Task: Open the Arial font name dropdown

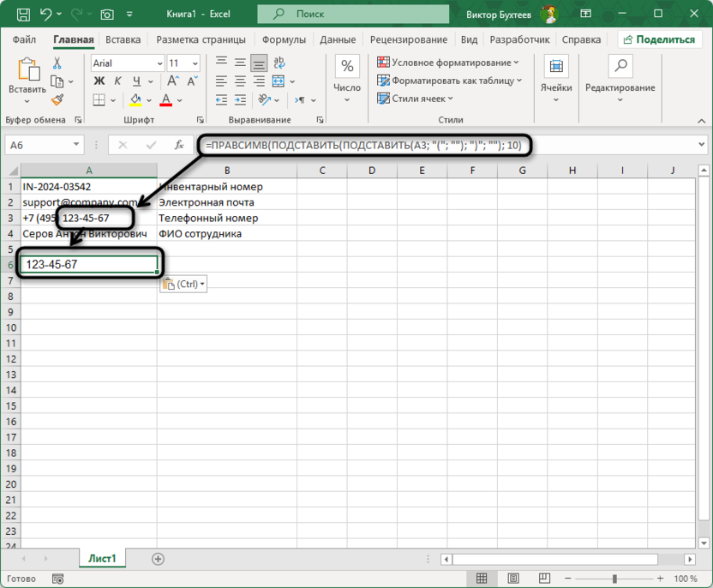Action: [159, 63]
